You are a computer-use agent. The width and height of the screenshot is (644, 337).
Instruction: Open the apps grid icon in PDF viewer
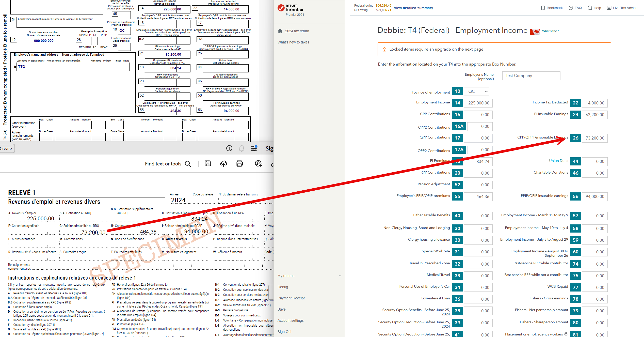point(254,148)
